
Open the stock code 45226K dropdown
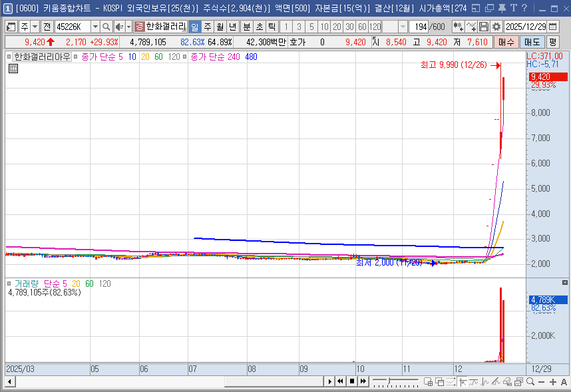tap(95, 27)
